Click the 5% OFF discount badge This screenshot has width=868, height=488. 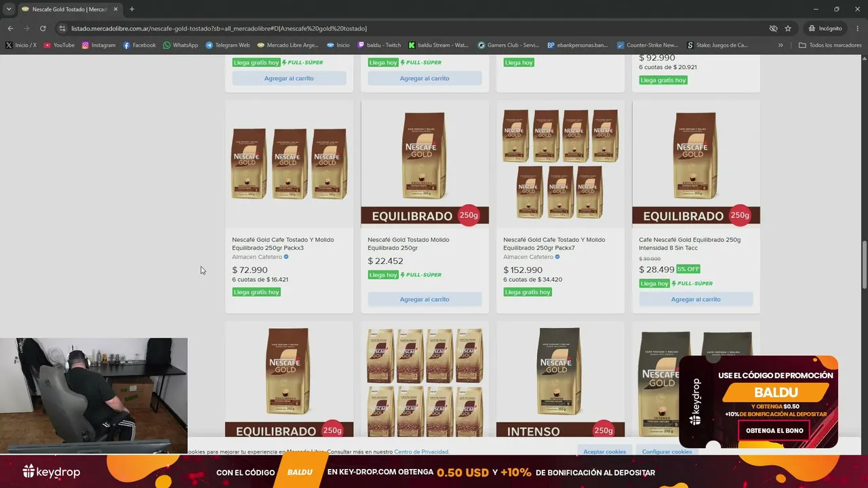[x=688, y=269]
